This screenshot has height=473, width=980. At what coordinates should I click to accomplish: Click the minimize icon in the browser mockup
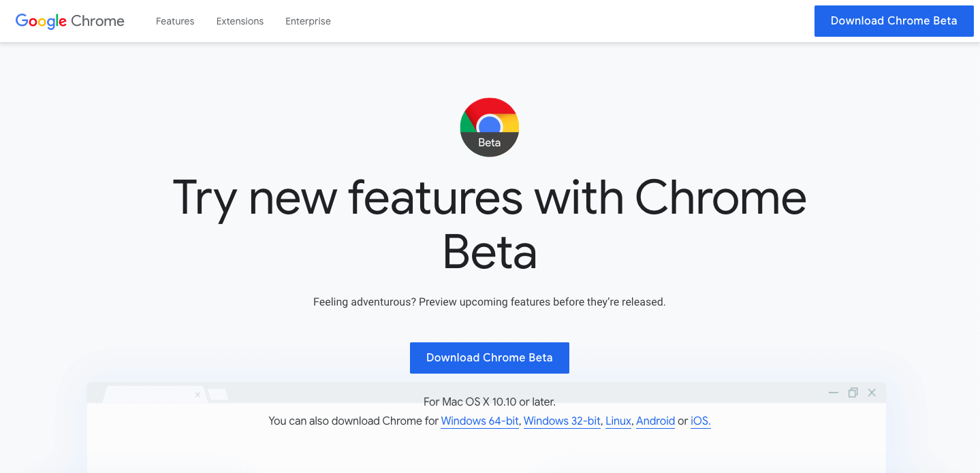coord(833,393)
